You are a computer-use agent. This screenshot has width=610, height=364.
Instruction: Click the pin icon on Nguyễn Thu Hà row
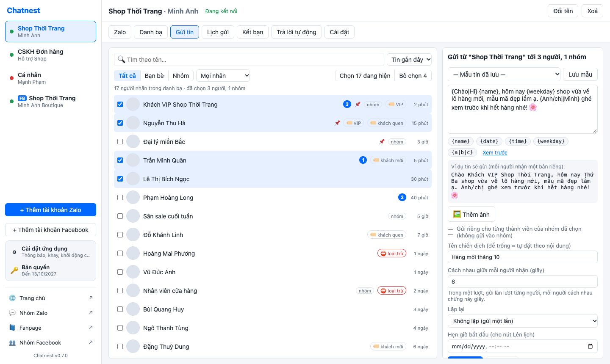pos(337,123)
